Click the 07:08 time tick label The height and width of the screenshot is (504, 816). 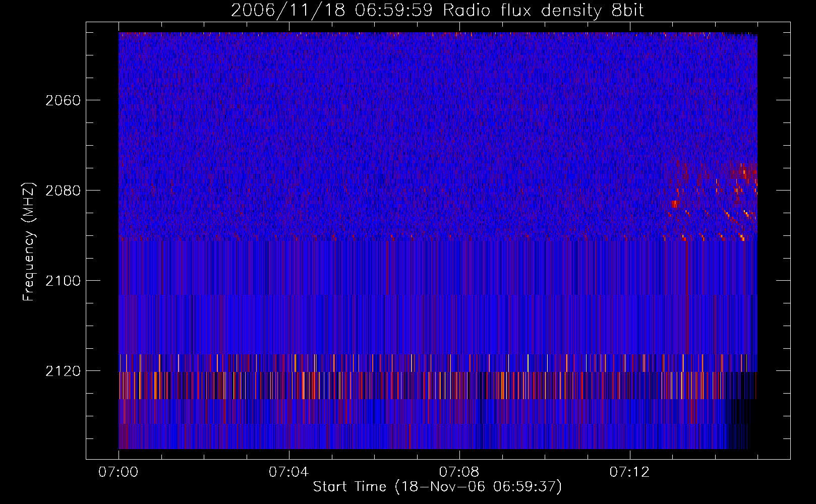pos(459,472)
